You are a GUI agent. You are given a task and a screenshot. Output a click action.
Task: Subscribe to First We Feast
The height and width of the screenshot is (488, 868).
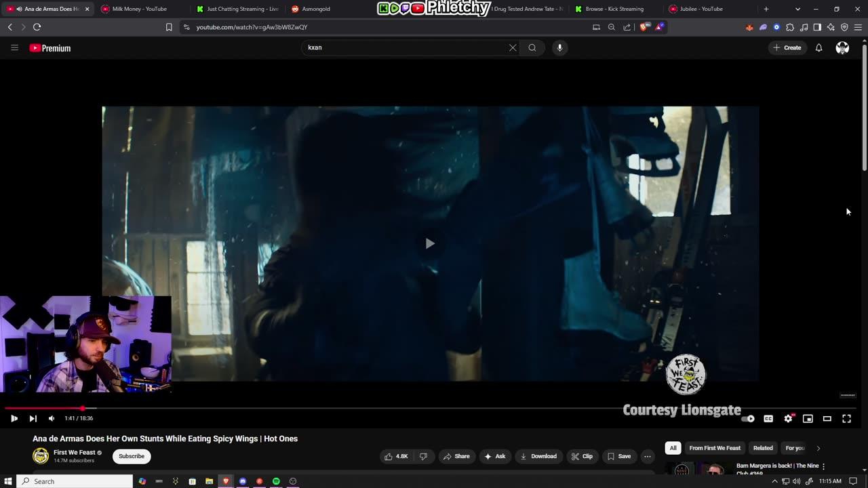(132, 456)
